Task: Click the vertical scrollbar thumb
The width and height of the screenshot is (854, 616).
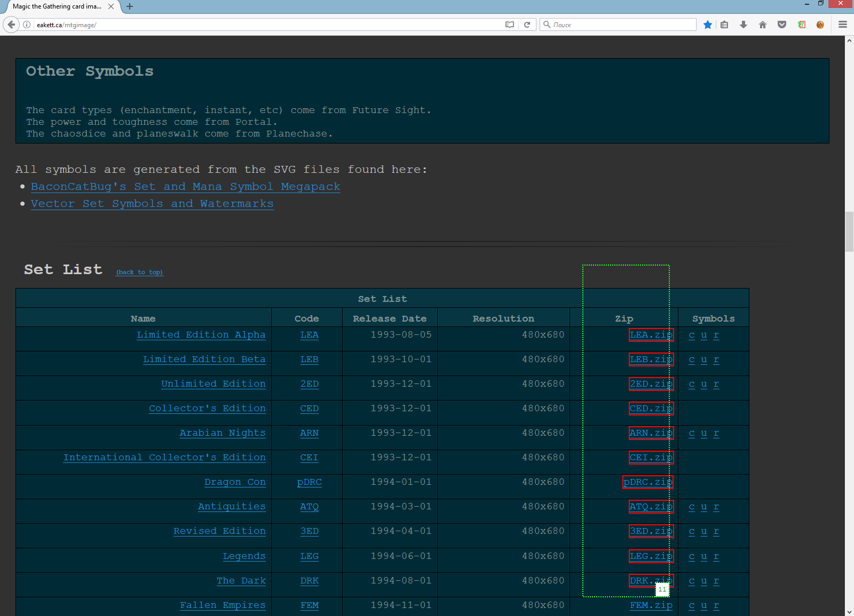Action: 849,231
